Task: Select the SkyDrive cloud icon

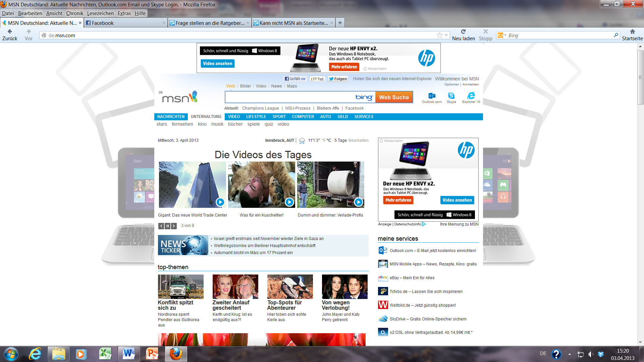Action: 382,319
